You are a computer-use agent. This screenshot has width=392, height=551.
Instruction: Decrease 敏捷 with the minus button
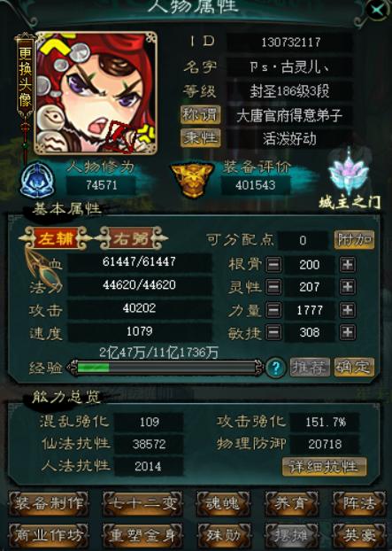[x=273, y=332]
